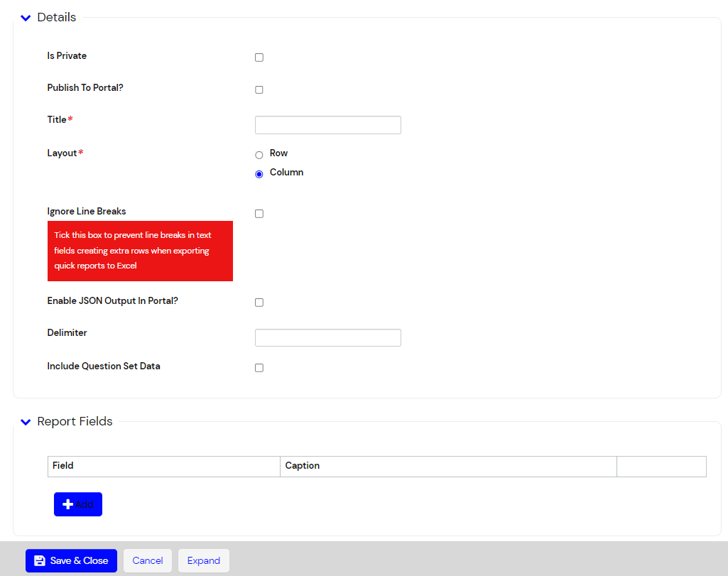Click the Cancel button

147,560
